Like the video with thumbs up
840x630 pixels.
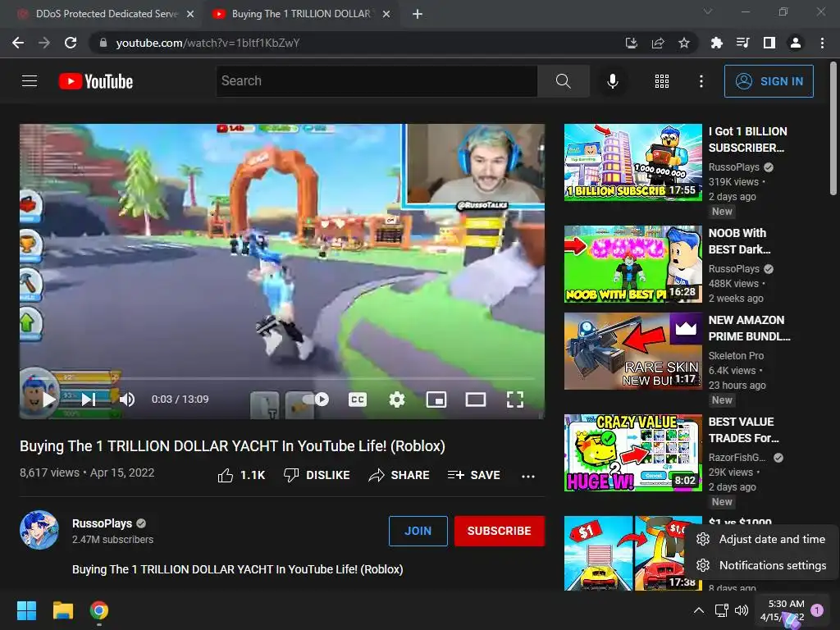[242, 475]
